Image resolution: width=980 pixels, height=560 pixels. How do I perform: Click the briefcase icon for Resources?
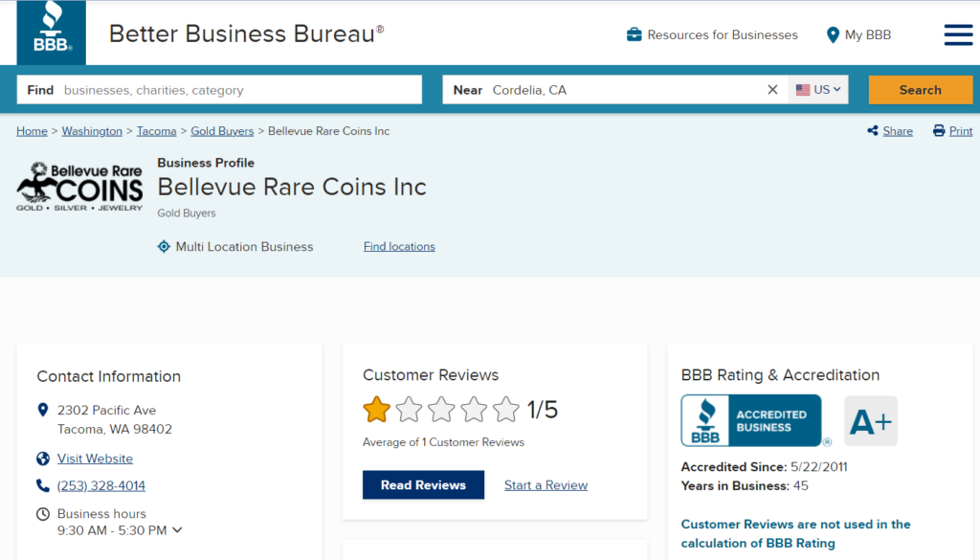click(634, 34)
